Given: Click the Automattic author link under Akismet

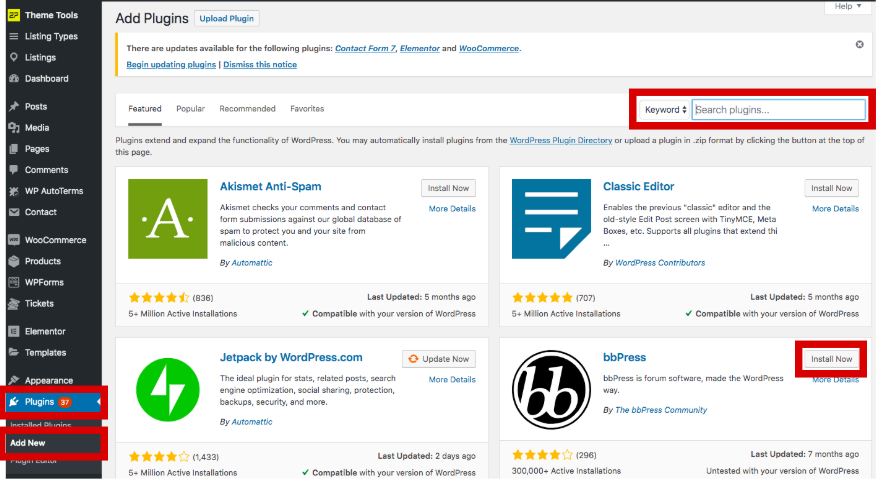Looking at the screenshot, I should [x=252, y=263].
